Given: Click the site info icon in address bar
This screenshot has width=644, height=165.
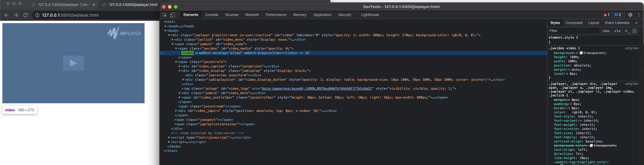Looking at the screenshot, I should 37,15.
